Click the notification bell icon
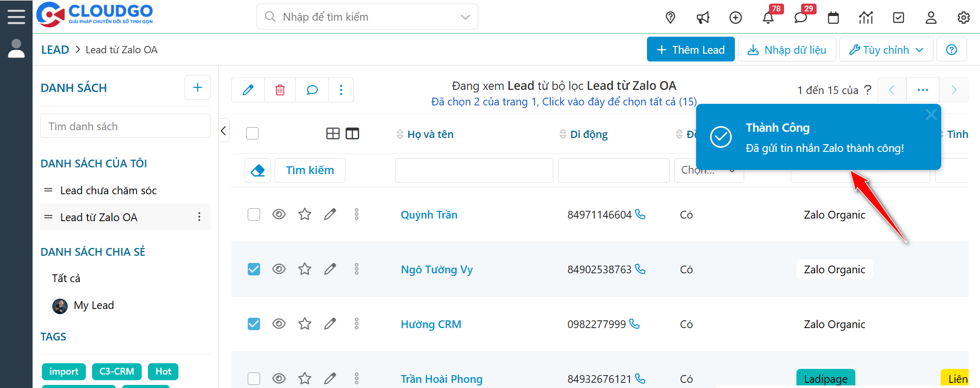This screenshot has height=388, width=980. pyautogui.click(x=768, y=18)
